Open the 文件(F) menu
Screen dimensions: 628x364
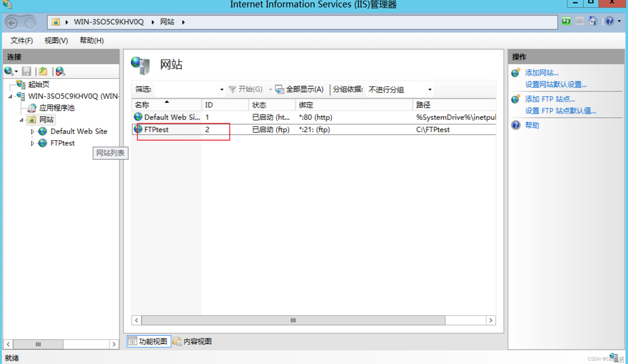point(22,41)
